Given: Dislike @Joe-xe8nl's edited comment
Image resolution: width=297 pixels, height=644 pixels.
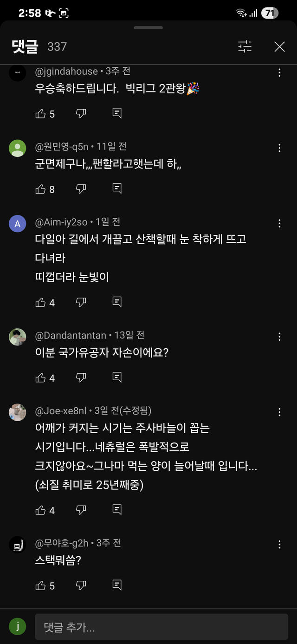Looking at the screenshot, I should 82,510.
